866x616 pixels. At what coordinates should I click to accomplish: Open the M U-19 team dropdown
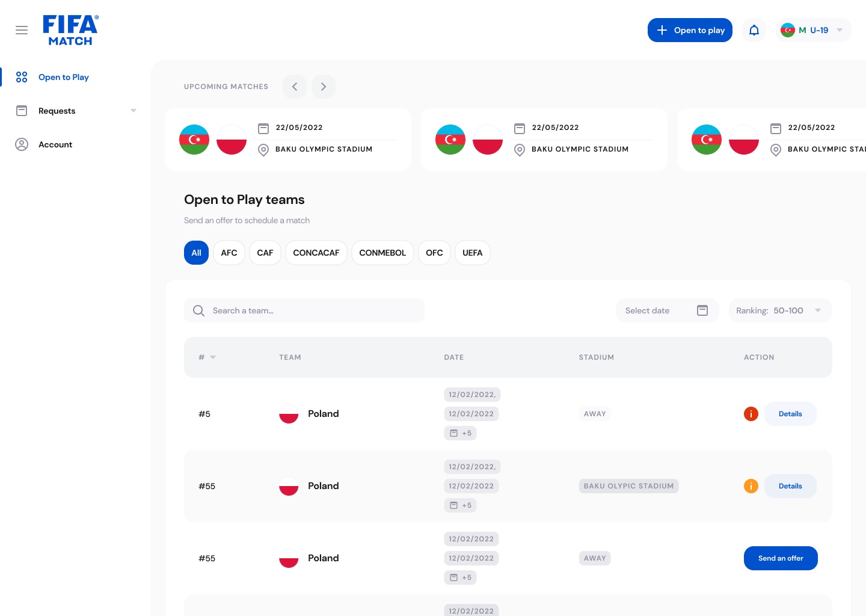coord(814,30)
